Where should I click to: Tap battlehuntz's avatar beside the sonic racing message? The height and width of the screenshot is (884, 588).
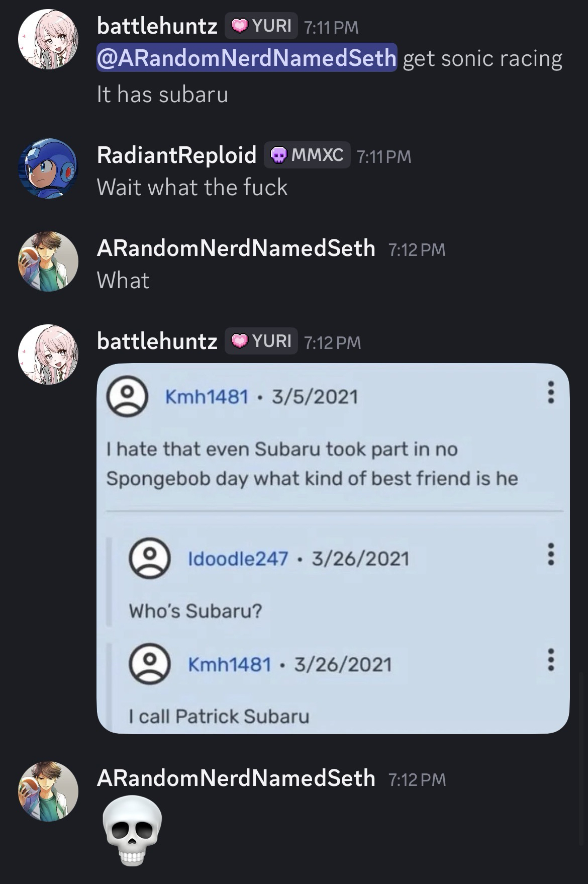click(x=48, y=39)
